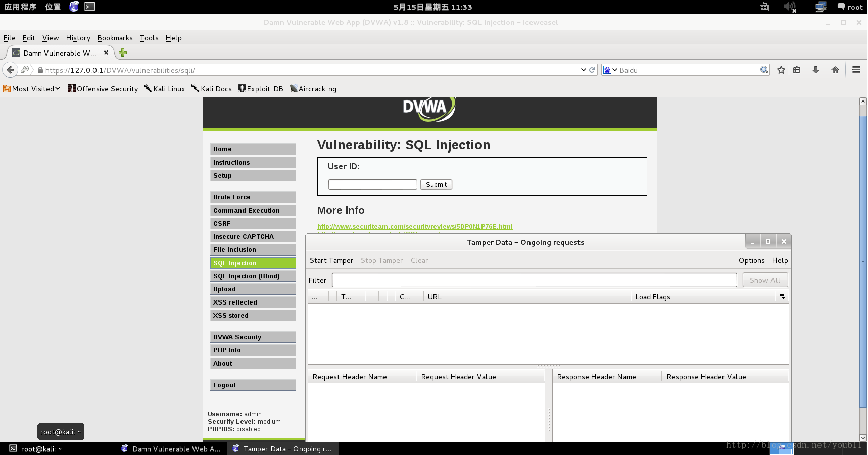Click Logout in DVWA sidebar
This screenshot has width=868, height=455.
pyautogui.click(x=253, y=385)
